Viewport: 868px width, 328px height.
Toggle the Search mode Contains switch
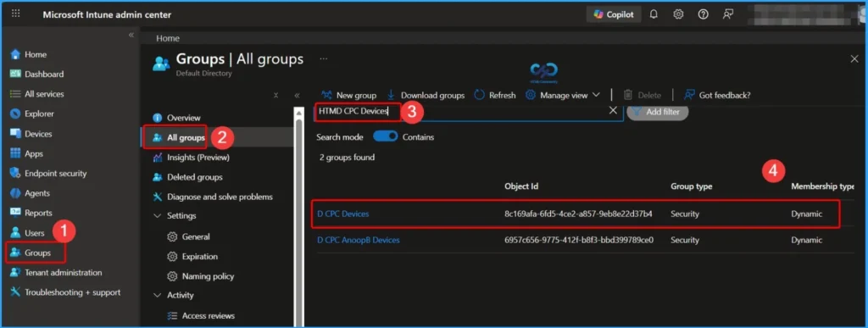coord(386,136)
